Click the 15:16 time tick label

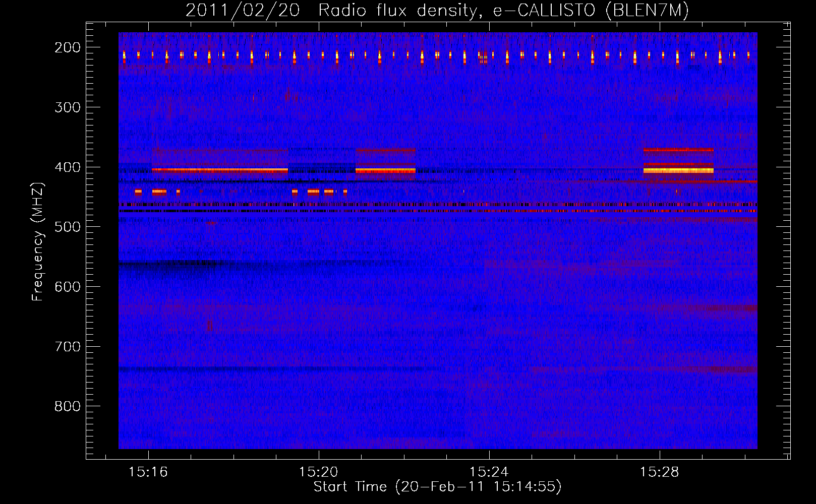[x=148, y=472]
